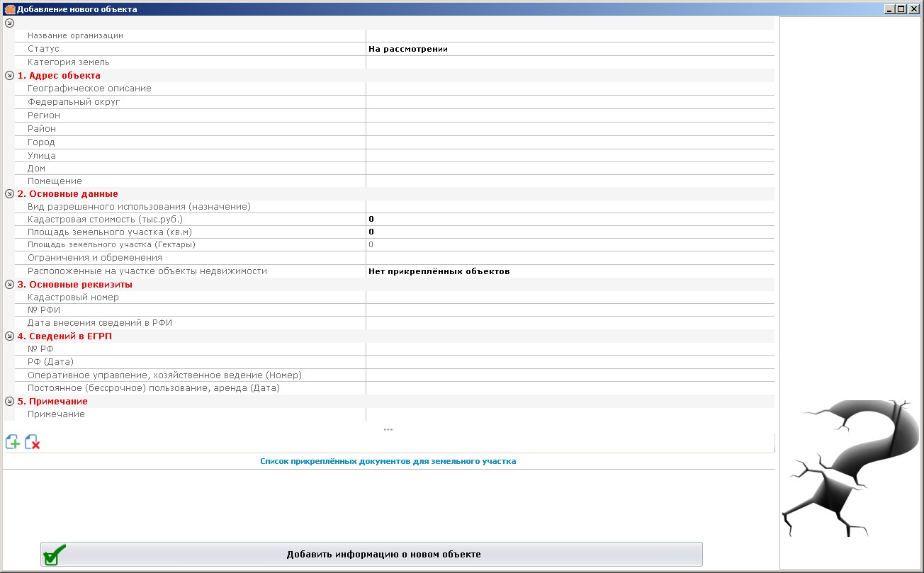924x573 pixels.
Task: Select the 'Ограничения и обременения' row label
Action: pyautogui.click(x=95, y=258)
